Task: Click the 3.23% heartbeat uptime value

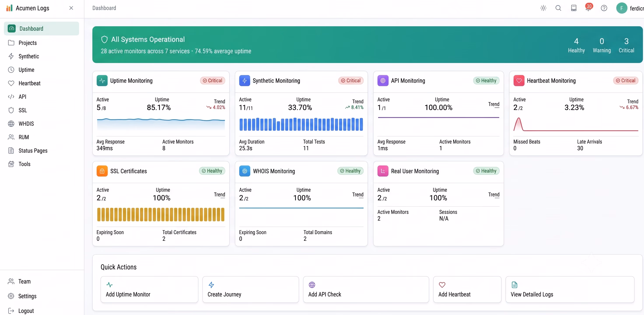Action: (x=574, y=107)
